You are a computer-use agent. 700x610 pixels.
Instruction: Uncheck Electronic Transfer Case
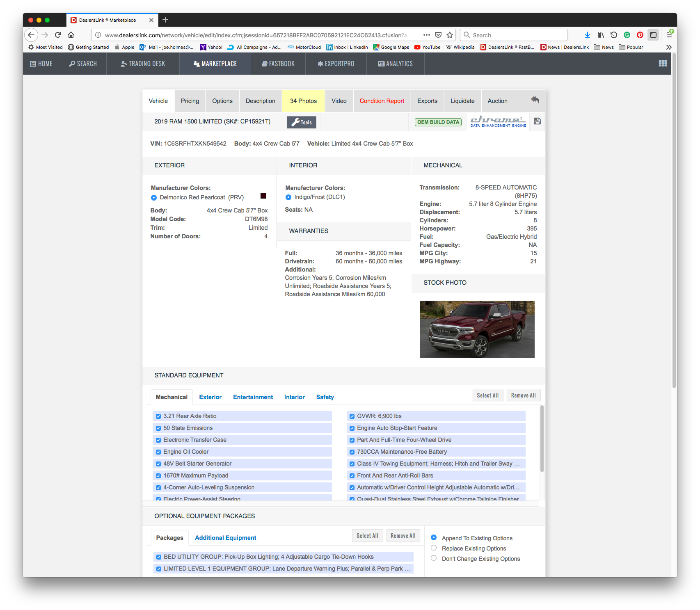point(158,440)
